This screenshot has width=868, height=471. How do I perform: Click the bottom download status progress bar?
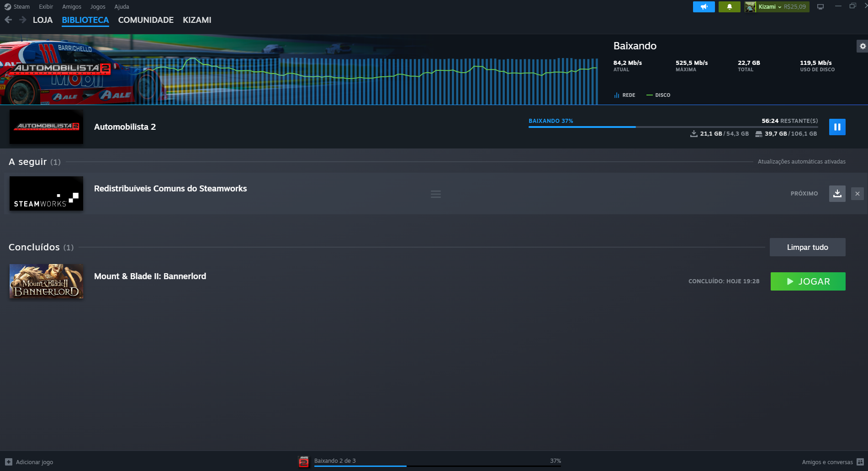click(x=438, y=466)
